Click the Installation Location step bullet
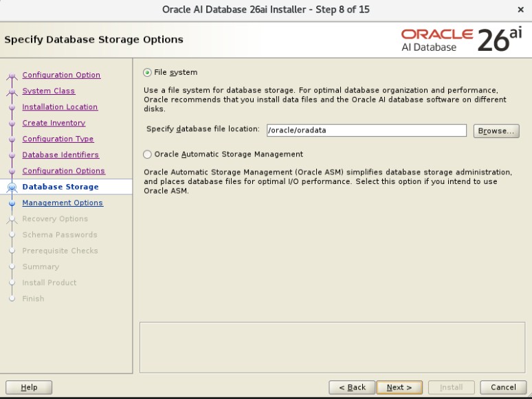The height and width of the screenshot is (399, 532). (12, 107)
